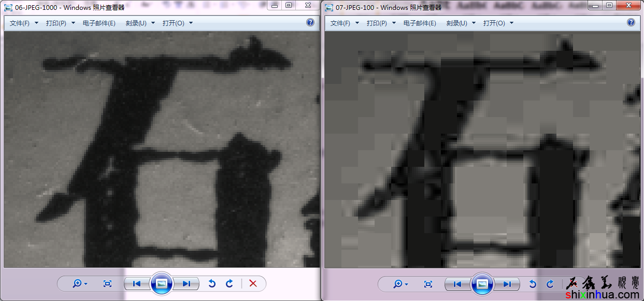Image resolution: width=644 pixels, height=301 pixels.
Task: Click the actual size button in the 06-JPEG-1000 viewer
Action: 107,283
